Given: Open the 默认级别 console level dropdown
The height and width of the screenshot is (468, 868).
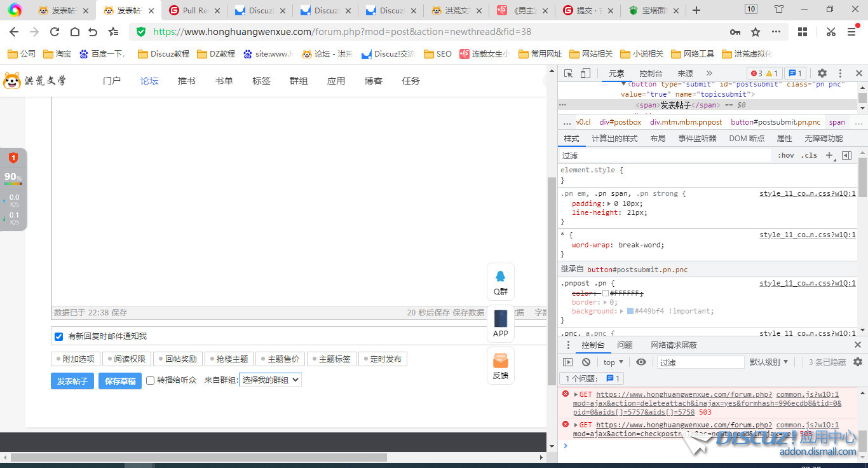Looking at the screenshot, I should coord(768,362).
